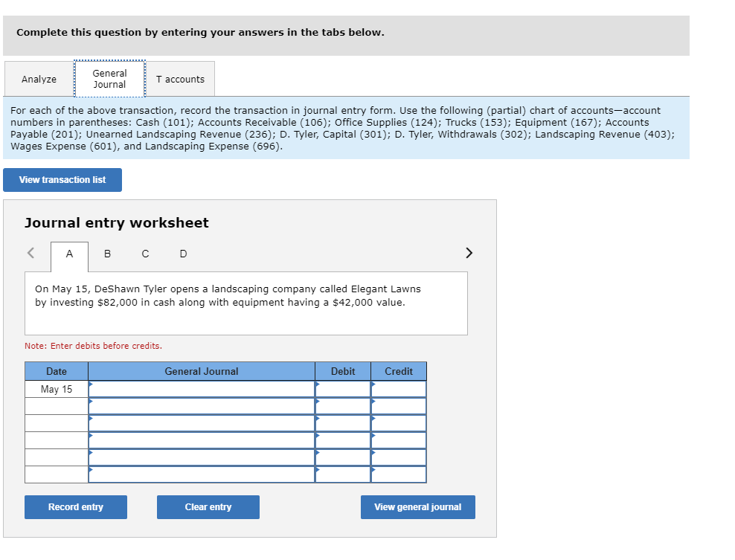The width and height of the screenshot is (735, 560).
Task: Open the Analyze tab
Action: [x=39, y=79]
